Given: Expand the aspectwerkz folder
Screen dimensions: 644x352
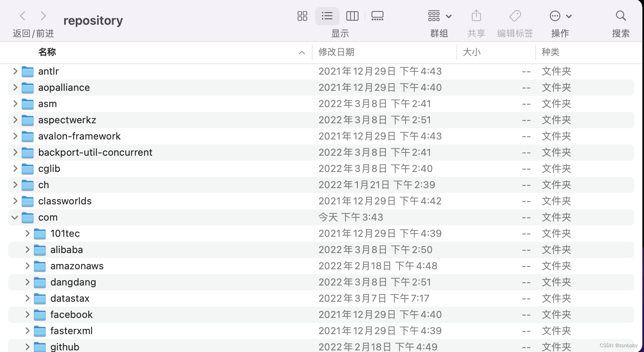Looking at the screenshot, I should (x=15, y=120).
